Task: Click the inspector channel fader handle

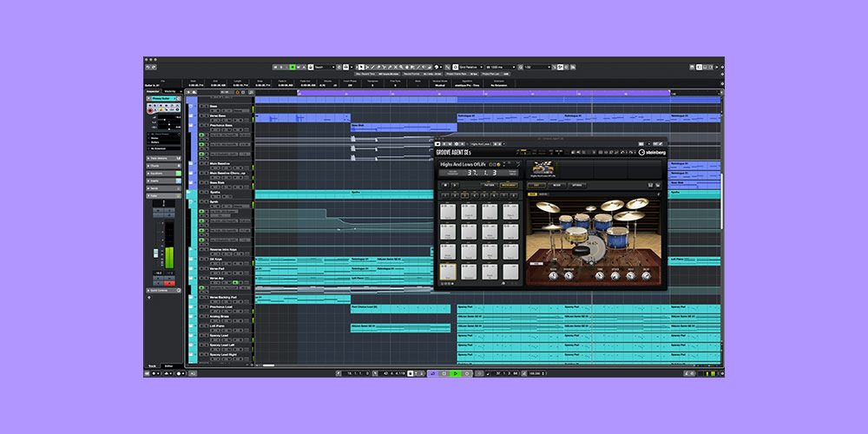Action: 156,253
